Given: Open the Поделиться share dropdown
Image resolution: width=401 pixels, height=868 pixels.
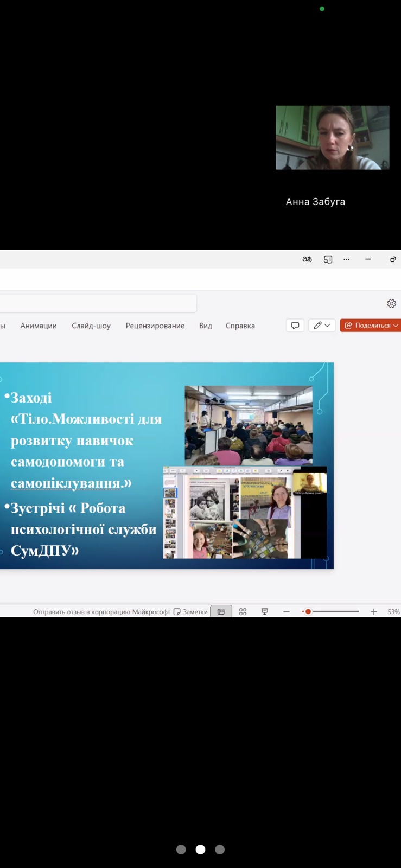Looking at the screenshot, I should [x=372, y=325].
